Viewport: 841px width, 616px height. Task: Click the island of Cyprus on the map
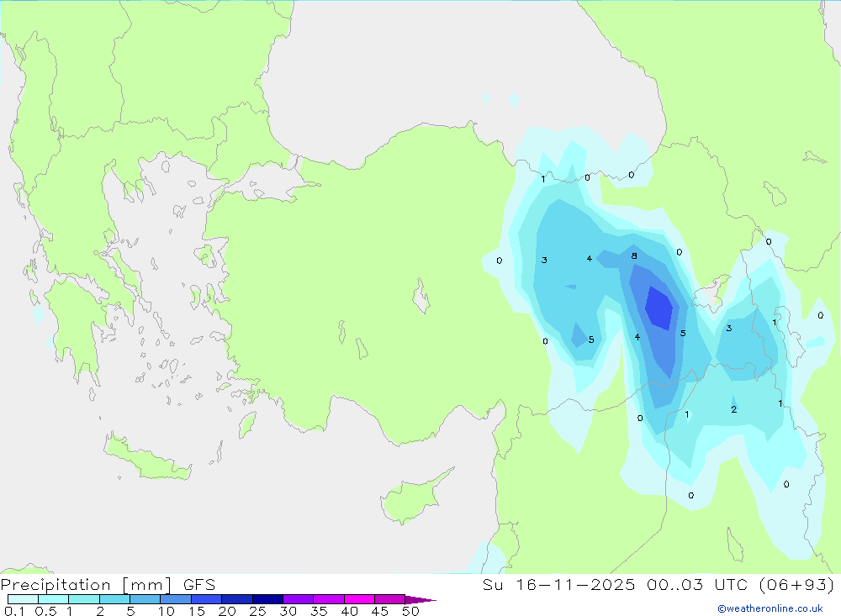(414, 497)
